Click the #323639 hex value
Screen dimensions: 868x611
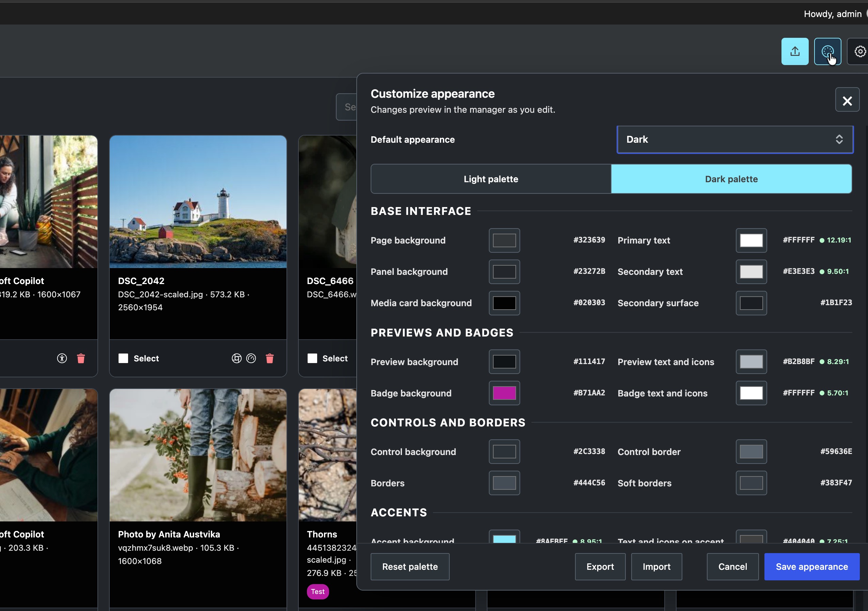(589, 240)
